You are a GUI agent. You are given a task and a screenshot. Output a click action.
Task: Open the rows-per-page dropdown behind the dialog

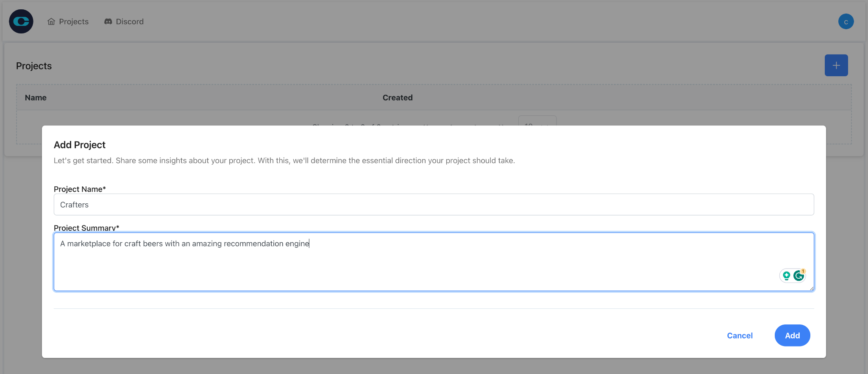tap(537, 121)
